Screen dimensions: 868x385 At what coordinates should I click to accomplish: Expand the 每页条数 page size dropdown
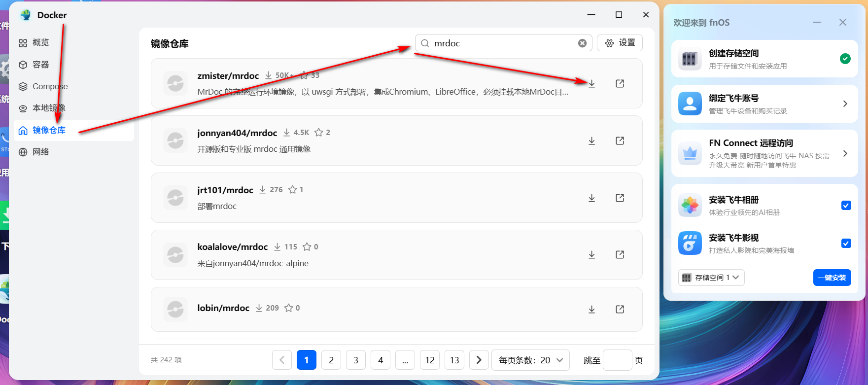530,360
